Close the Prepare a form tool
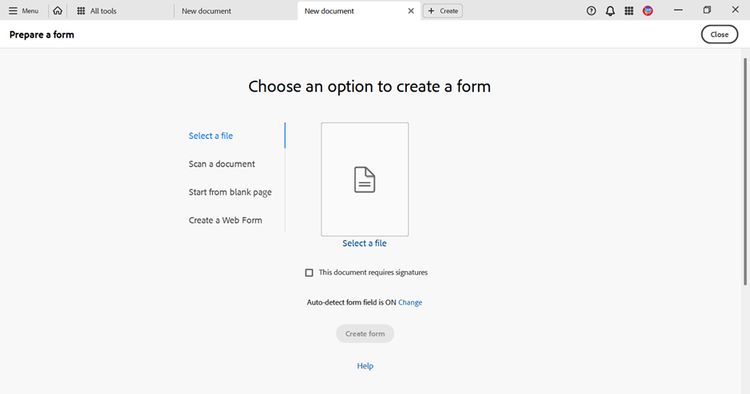Viewport: 750px width, 394px height. (719, 34)
